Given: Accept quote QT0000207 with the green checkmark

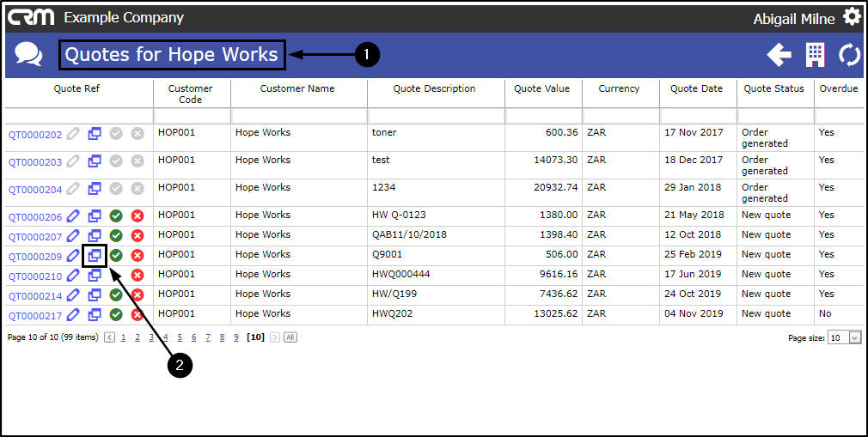Looking at the screenshot, I should tap(116, 235).
